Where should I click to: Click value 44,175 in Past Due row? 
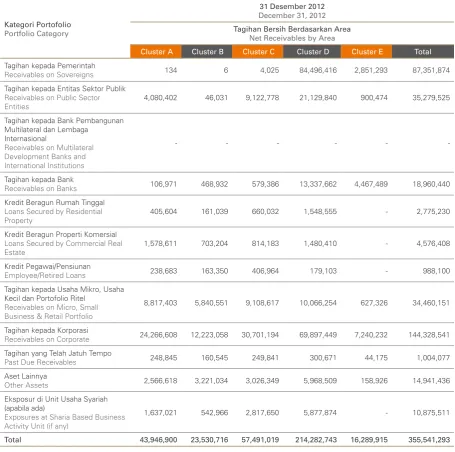(x=376, y=358)
